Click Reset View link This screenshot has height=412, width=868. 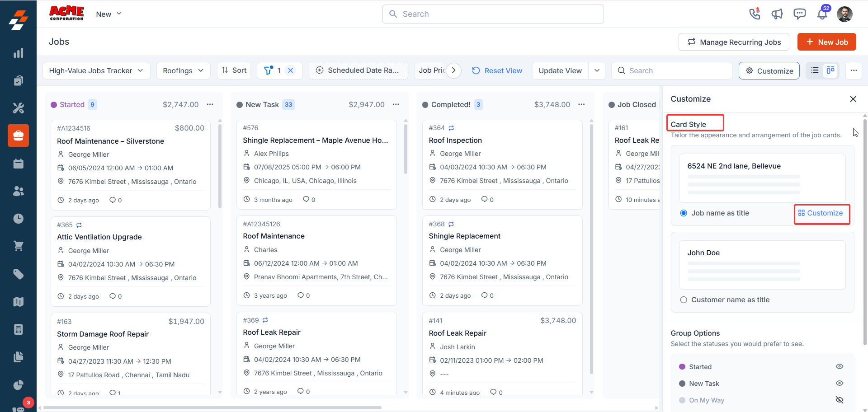pyautogui.click(x=497, y=70)
